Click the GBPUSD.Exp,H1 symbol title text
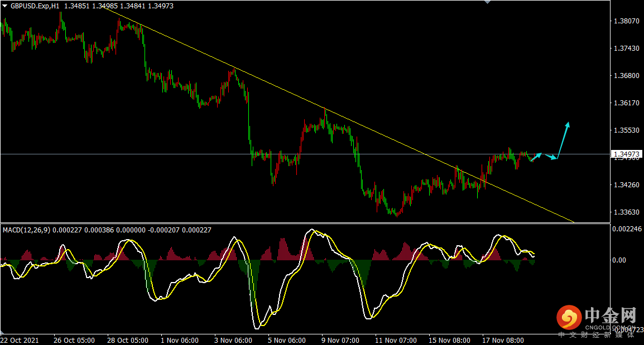 click(35, 6)
